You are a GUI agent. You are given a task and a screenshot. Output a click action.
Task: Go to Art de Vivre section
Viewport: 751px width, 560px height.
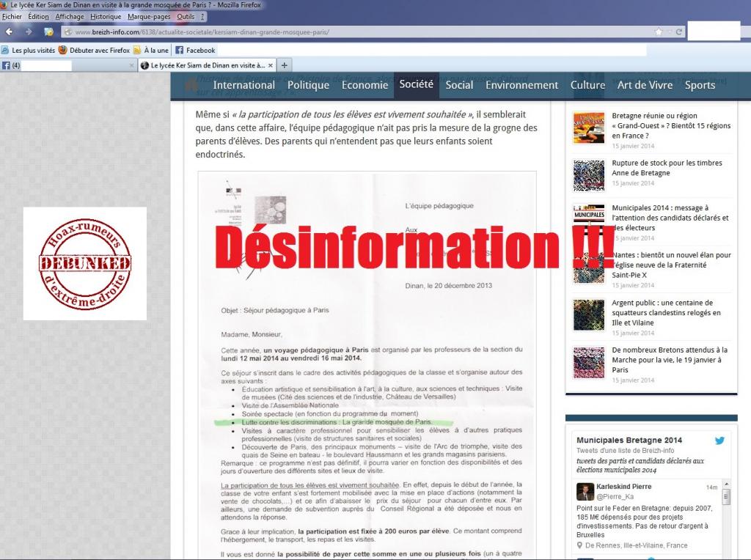coord(645,85)
